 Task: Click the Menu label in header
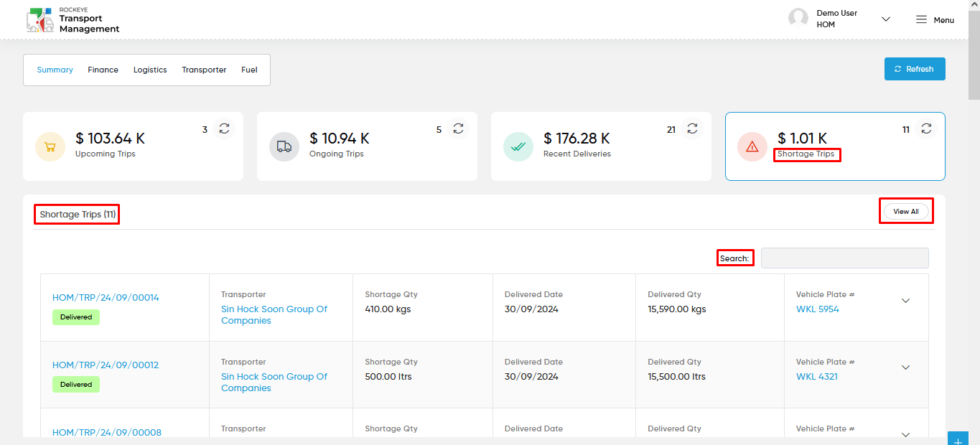tap(943, 20)
